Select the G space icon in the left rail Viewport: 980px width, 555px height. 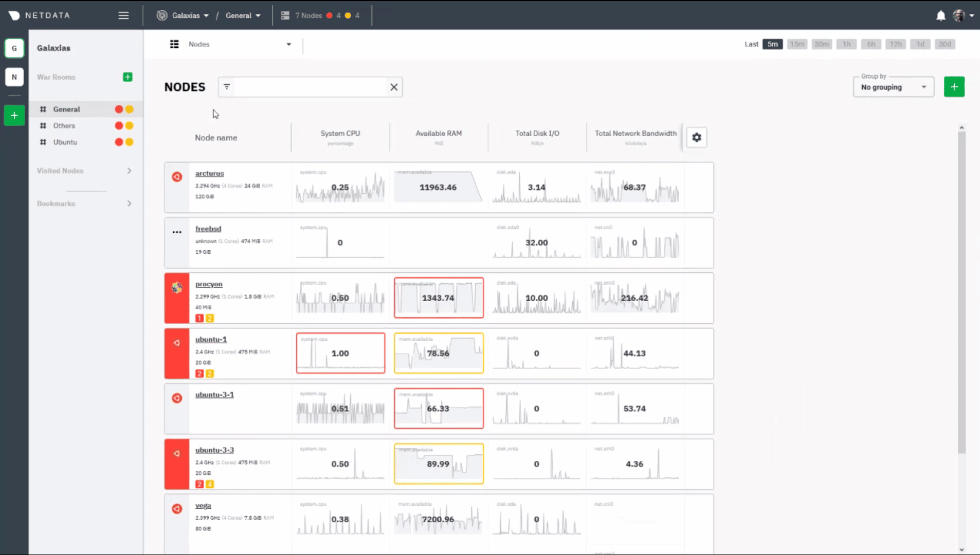pos(14,48)
